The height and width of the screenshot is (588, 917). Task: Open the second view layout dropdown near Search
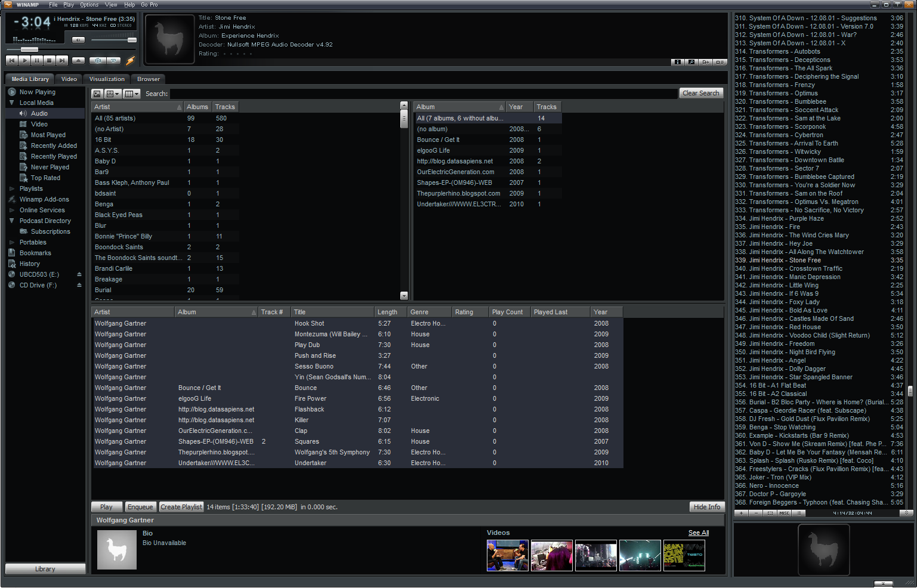point(113,94)
